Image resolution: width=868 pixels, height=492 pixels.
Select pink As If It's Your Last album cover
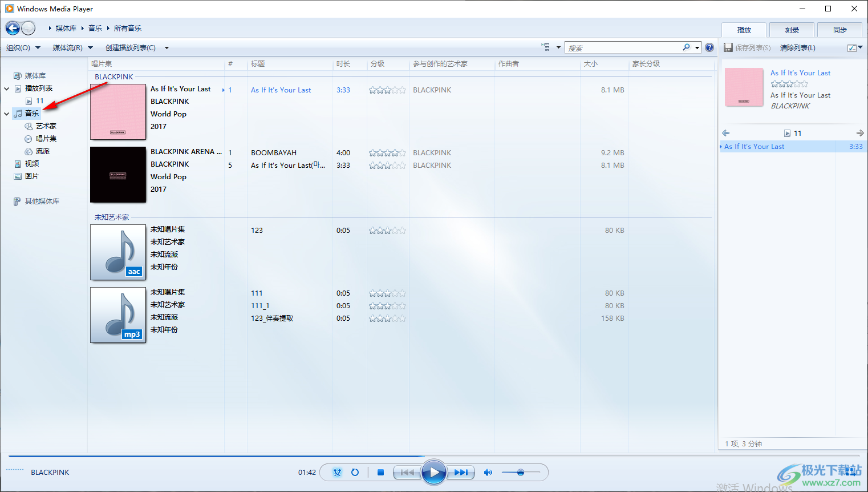pyautogui.click(x=118, y=112)
